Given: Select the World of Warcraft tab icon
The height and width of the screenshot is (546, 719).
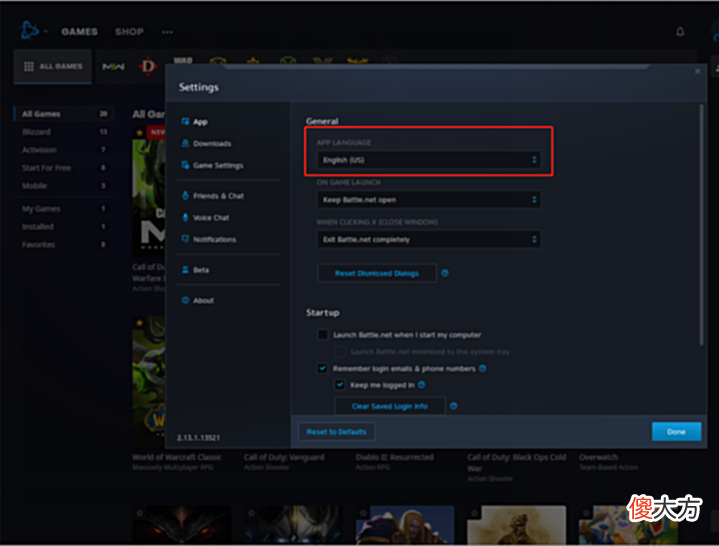Looking at the screenshot, I should pyautogui.click(x=183, y=61).
